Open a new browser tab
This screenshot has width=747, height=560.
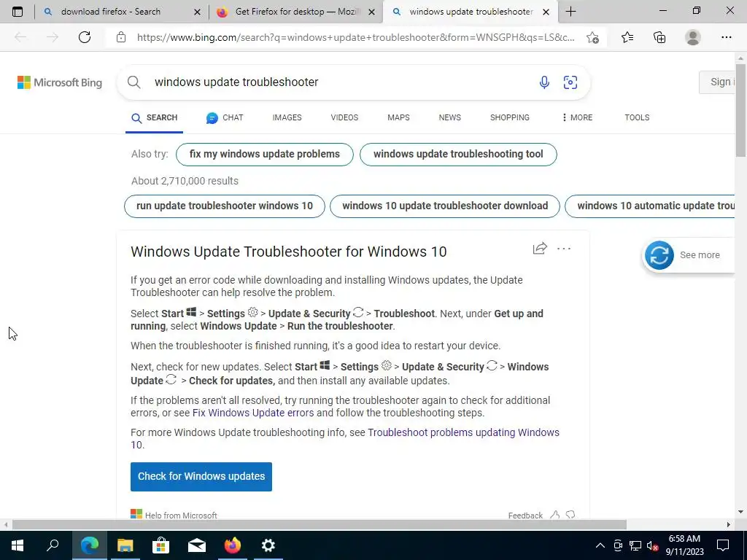570,12
